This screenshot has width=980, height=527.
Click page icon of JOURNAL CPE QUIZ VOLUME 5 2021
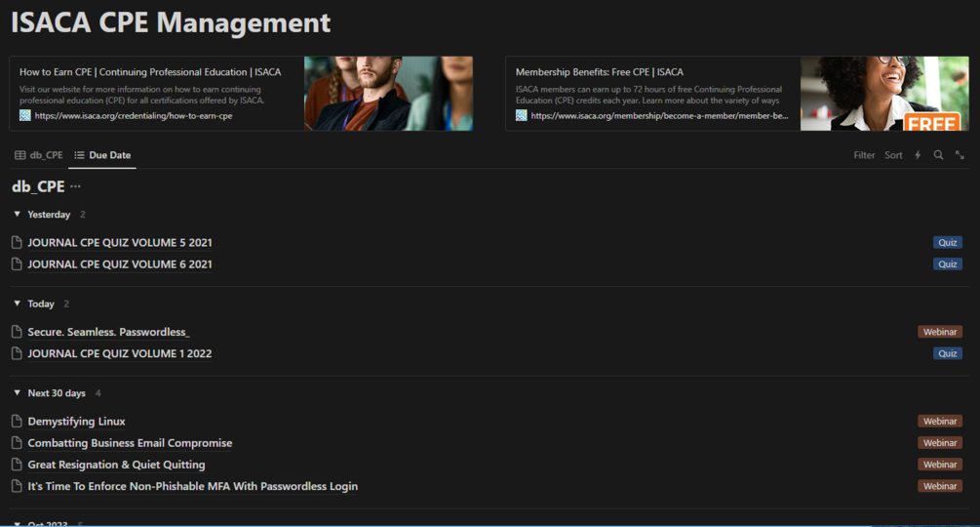click(x=17, y=243)
